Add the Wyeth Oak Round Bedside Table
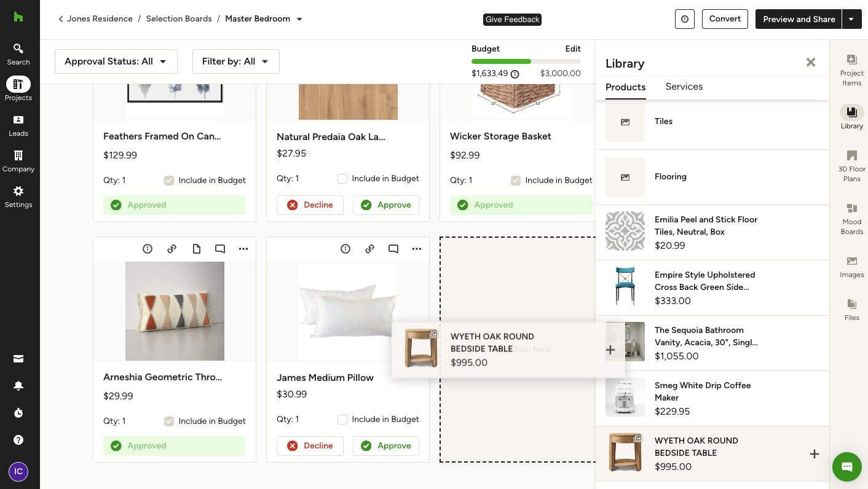Screen dimensions: 868x489 coord(815,453)
